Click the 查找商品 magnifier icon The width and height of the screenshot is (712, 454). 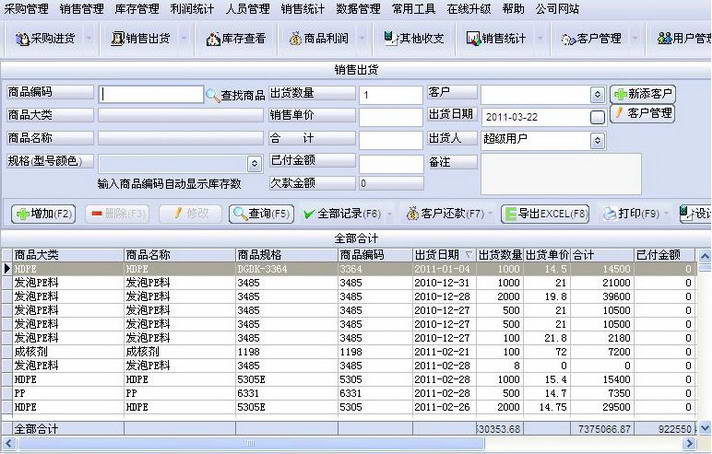213,95
